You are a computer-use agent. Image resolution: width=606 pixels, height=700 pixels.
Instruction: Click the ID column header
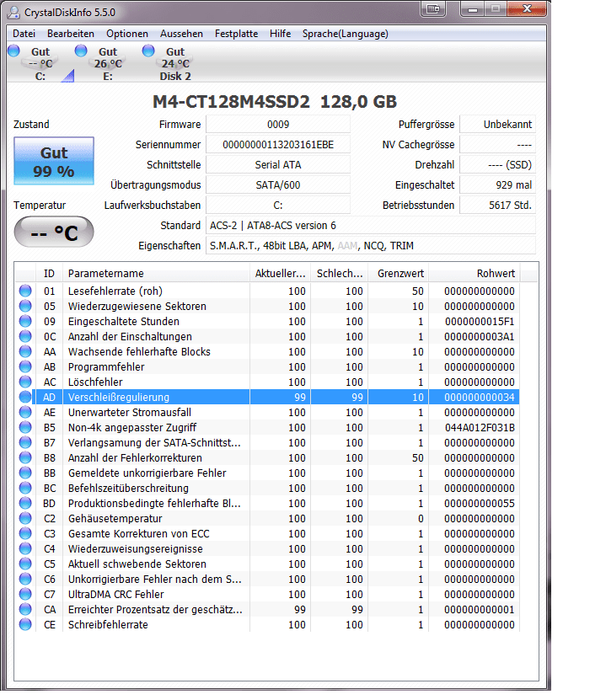pyautogui.click(x=49, y=274)
